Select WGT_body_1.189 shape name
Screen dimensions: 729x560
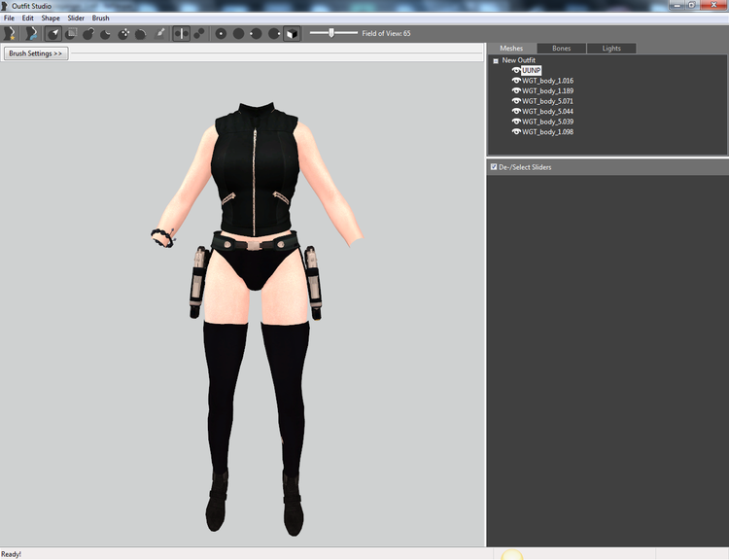pyautogui.click(x=547, y=90)
